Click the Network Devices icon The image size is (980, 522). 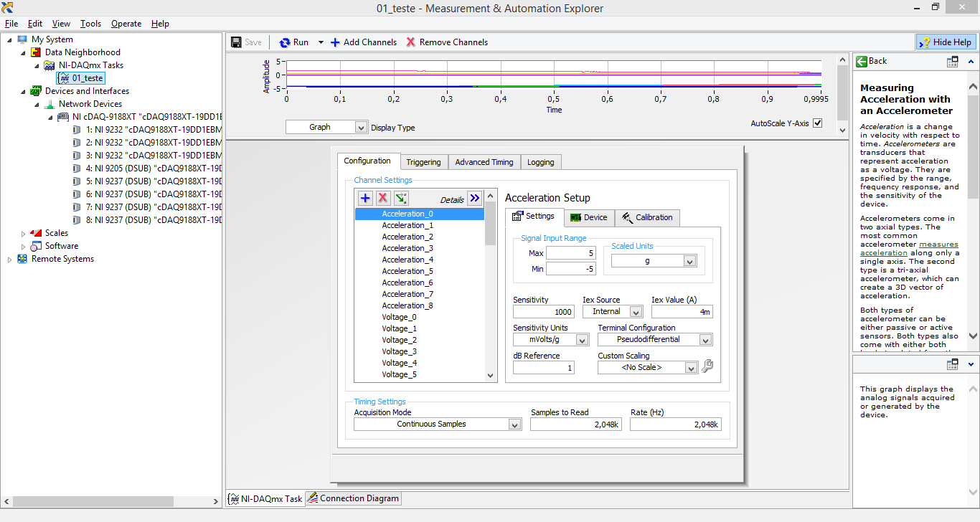[x=50, y=104]
